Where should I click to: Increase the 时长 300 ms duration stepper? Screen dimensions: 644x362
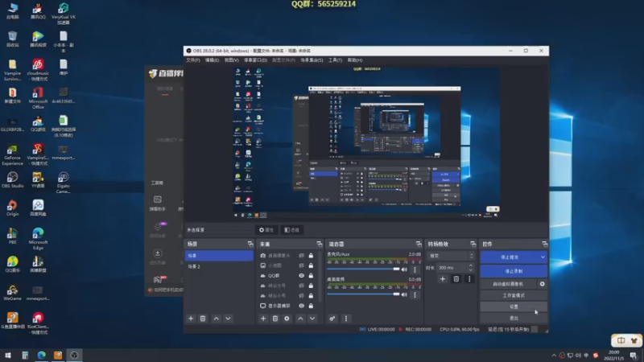coord(471,265)
